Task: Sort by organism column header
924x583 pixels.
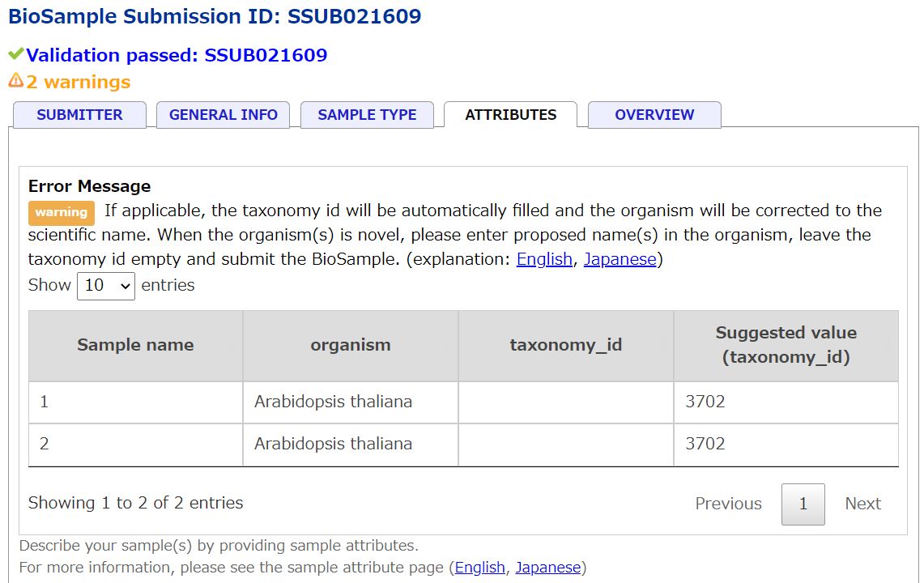Action: (x=351, y=346)
